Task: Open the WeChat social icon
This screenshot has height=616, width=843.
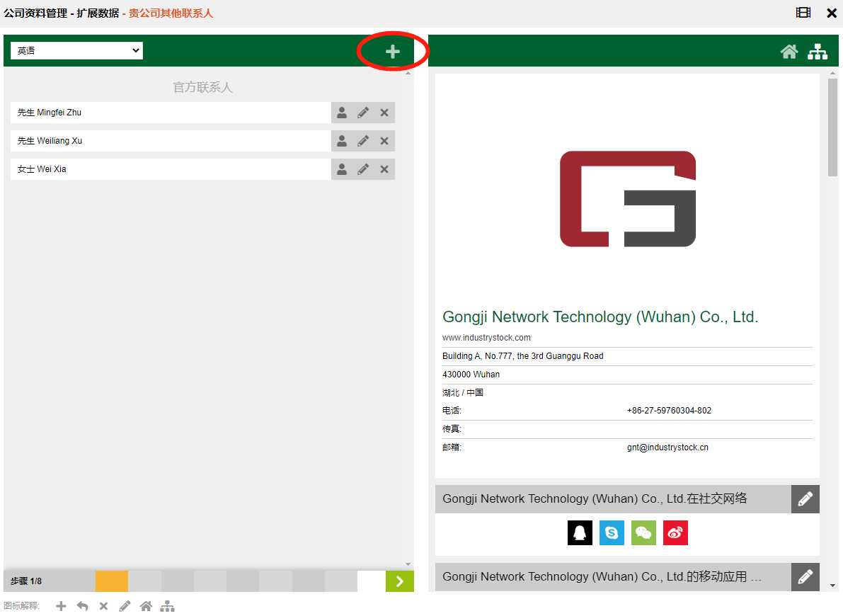Action: pos(643,533)
